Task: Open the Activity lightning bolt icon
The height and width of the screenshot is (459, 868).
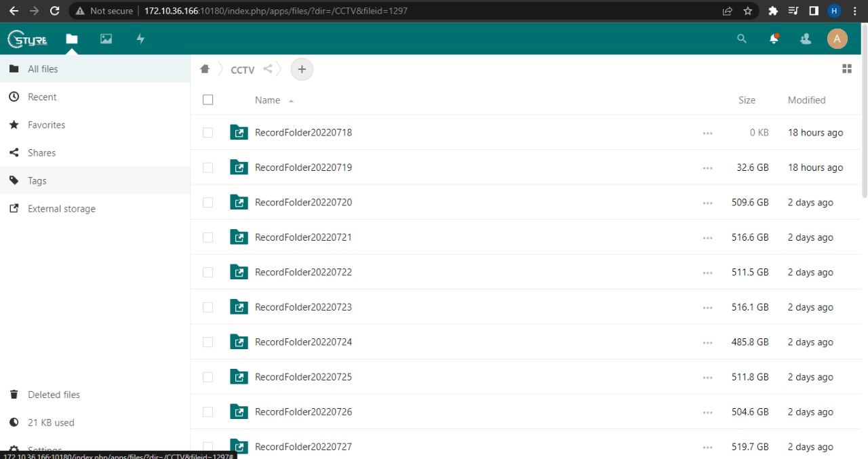Action: pyautogui.click(x=140, y=39)
